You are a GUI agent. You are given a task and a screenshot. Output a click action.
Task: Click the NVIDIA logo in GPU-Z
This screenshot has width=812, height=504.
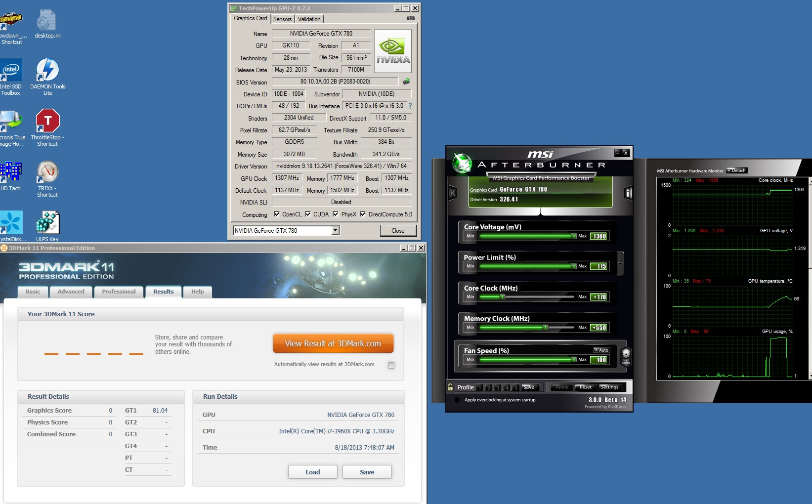click(x=393, y=51)
